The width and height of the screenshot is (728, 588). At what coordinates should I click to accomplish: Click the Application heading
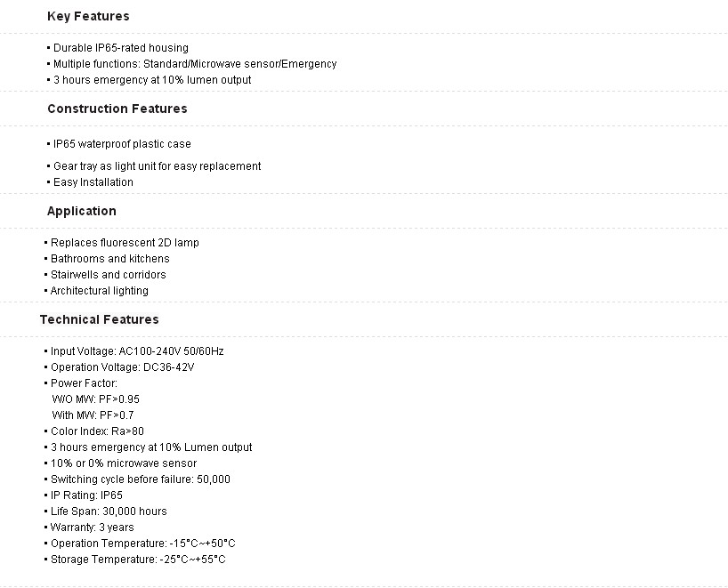pyautogui.click(x=82, y=211)
